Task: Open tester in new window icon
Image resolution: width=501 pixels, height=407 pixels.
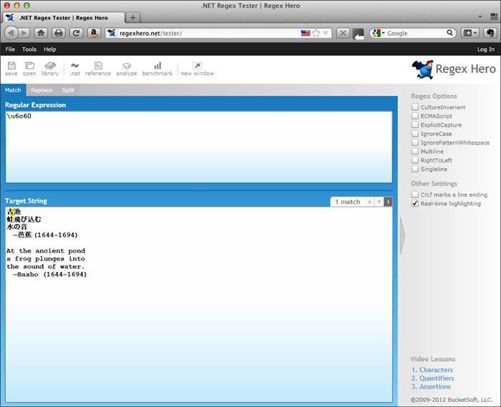Action: coord(197,69)
